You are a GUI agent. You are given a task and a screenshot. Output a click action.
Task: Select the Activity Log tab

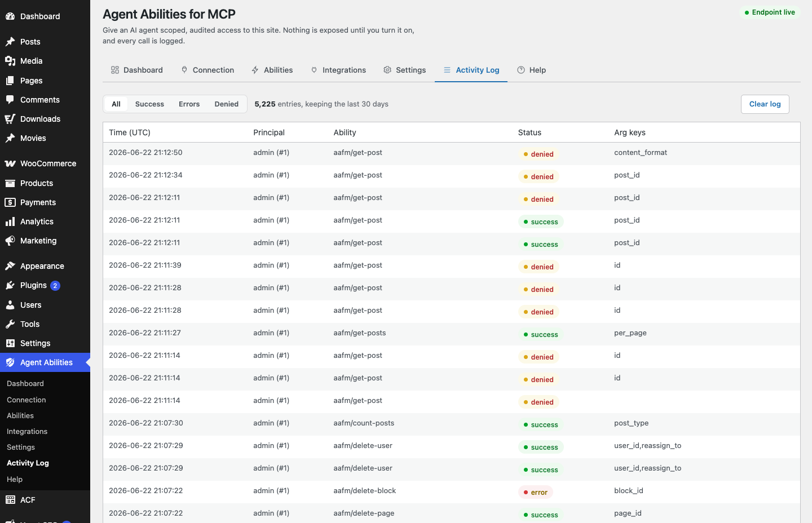[x=471, y=70]
